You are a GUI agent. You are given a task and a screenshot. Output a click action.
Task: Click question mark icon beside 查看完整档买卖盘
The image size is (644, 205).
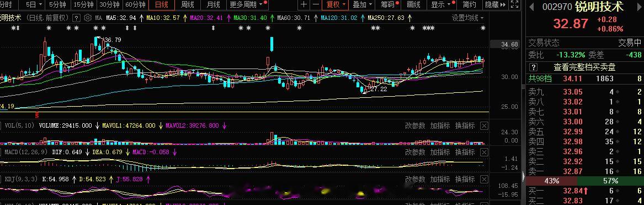(533, 67)
